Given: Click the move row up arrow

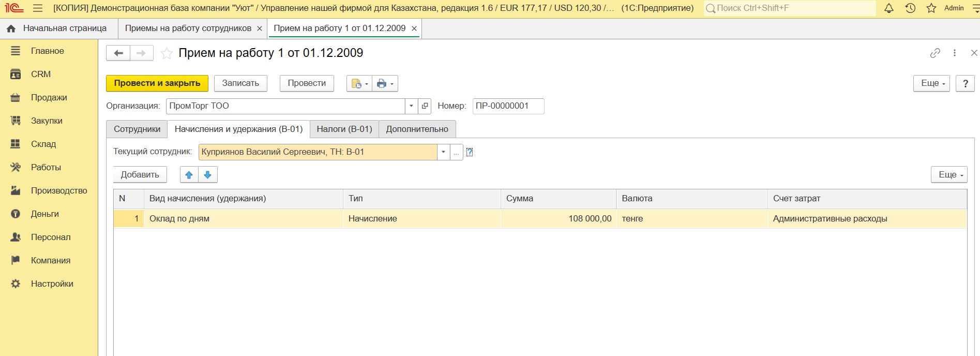Looking at the screenshot, I should coord(189,175).
